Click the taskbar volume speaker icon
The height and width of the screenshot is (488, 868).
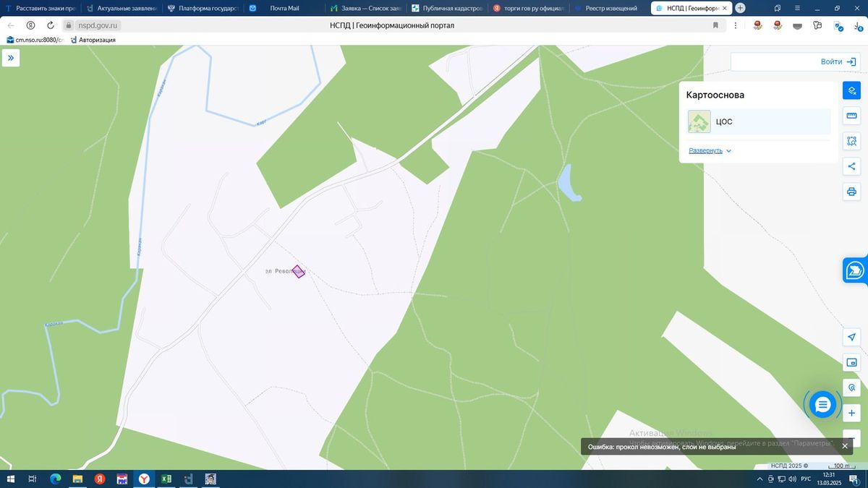point(792,479)
